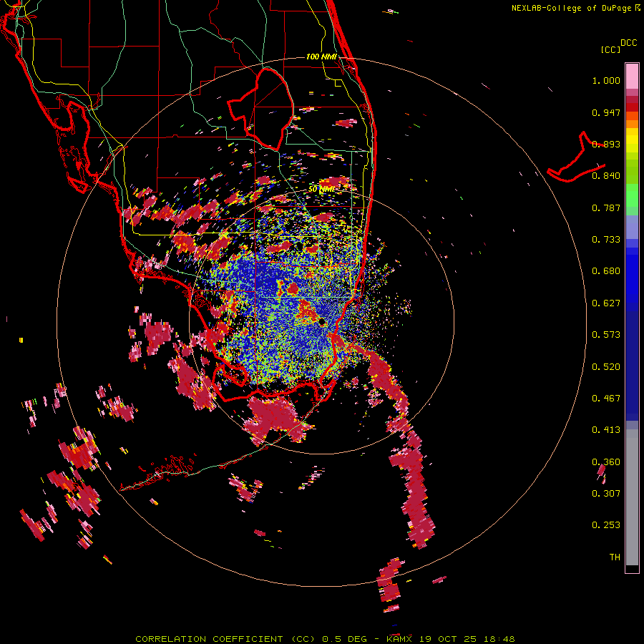Select the 0.573 legend value
The width and height of the screenshot is (644, 644).
(x=606, y=335)
